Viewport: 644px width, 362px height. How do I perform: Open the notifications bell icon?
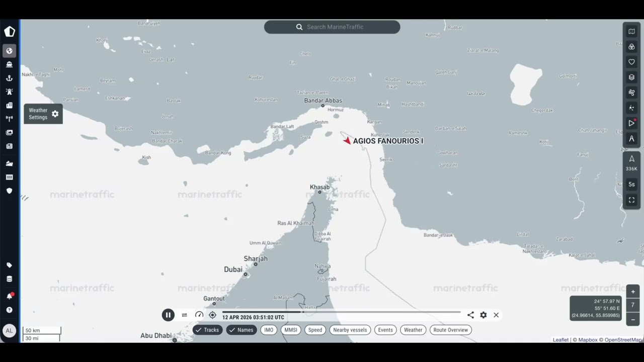pos(9,296)
